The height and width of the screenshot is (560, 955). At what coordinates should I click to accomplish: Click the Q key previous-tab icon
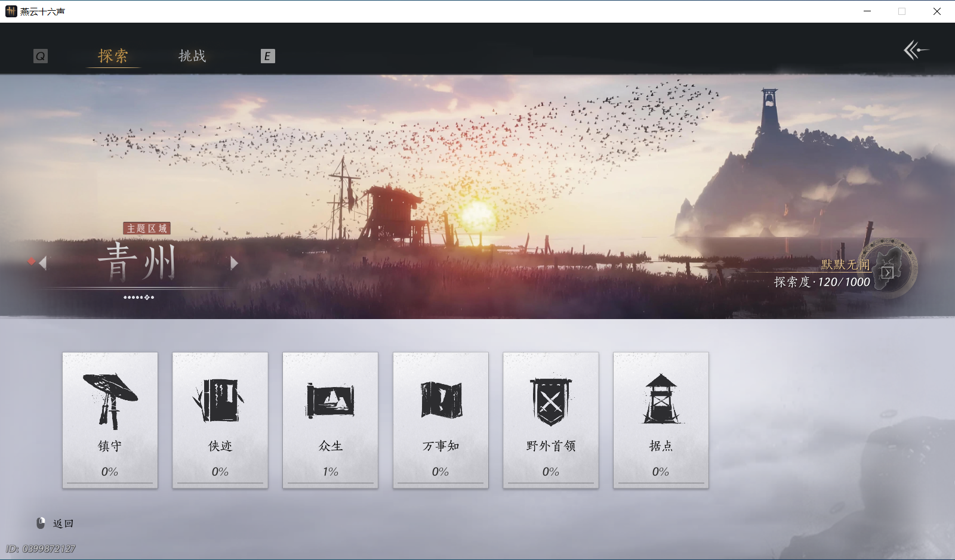pyautogui.click(x=41, y=56)
